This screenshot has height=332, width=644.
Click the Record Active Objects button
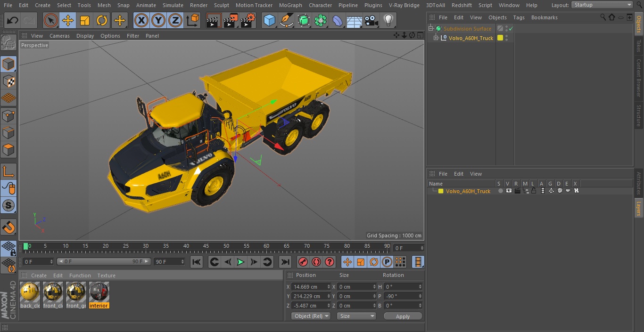point(304,262)
